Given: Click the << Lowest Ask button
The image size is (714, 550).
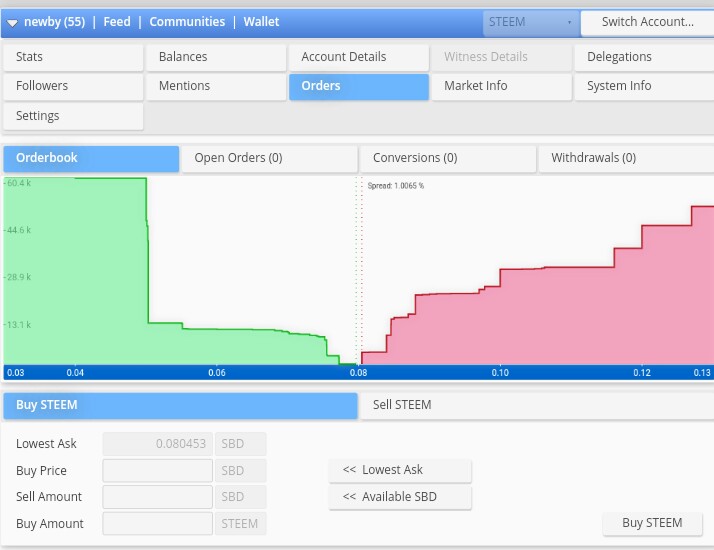Looking at the screenshot, I should pyautogui.click(x=400, y=470).
